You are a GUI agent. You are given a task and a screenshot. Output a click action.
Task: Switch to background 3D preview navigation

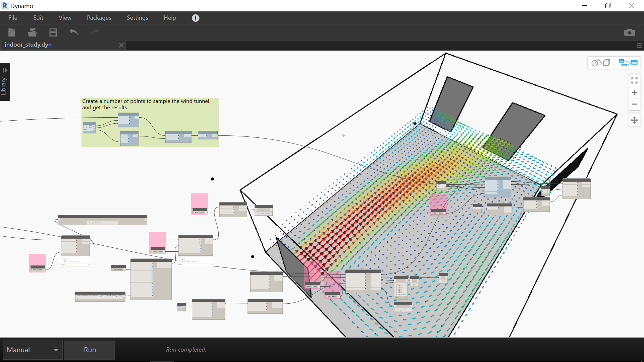click(601, 63)
